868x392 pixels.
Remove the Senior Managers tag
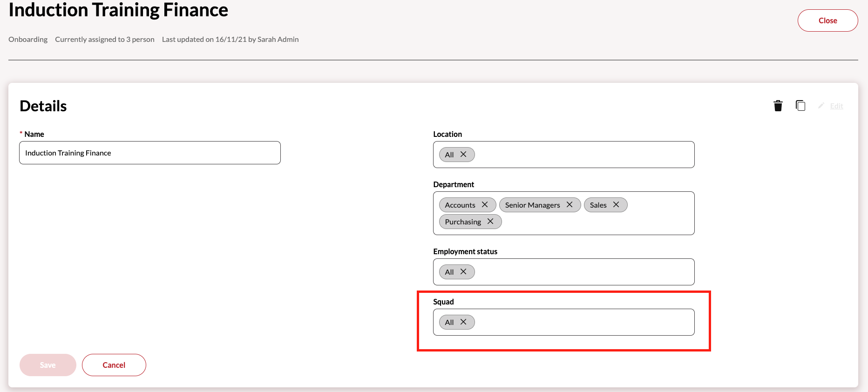tap(570, 205)
